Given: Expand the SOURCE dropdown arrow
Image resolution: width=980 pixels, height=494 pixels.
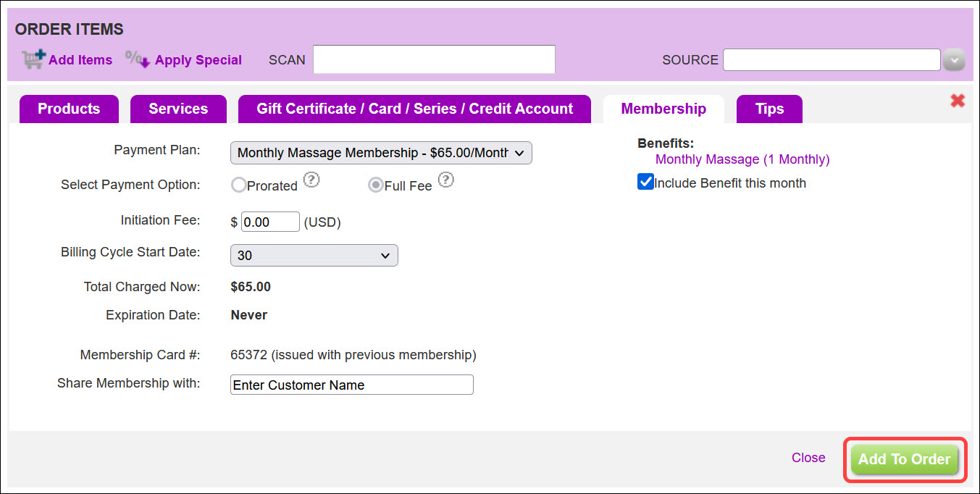Looking at the screenshot, I should pos(954,60).
